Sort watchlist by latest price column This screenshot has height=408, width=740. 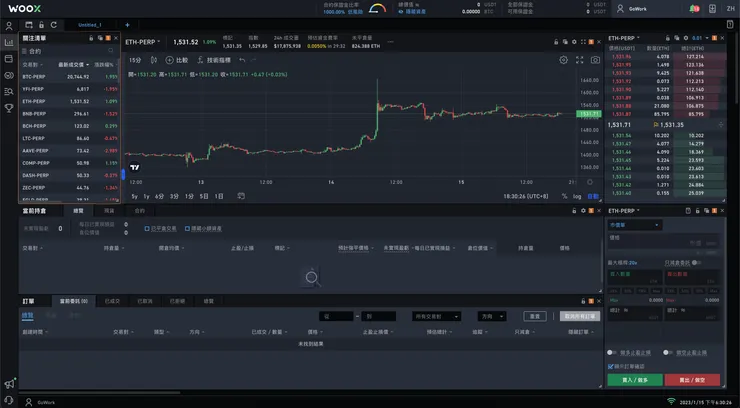(73, 65)
